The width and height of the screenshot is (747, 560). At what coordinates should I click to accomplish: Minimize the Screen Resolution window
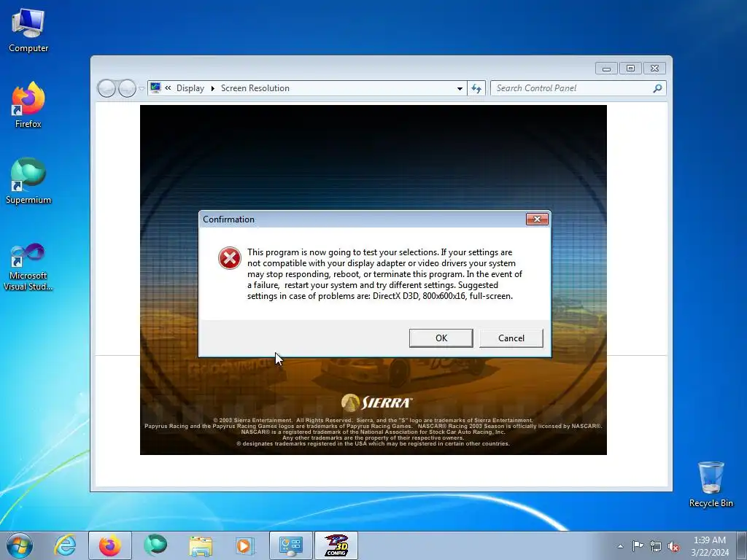point(606,69)
